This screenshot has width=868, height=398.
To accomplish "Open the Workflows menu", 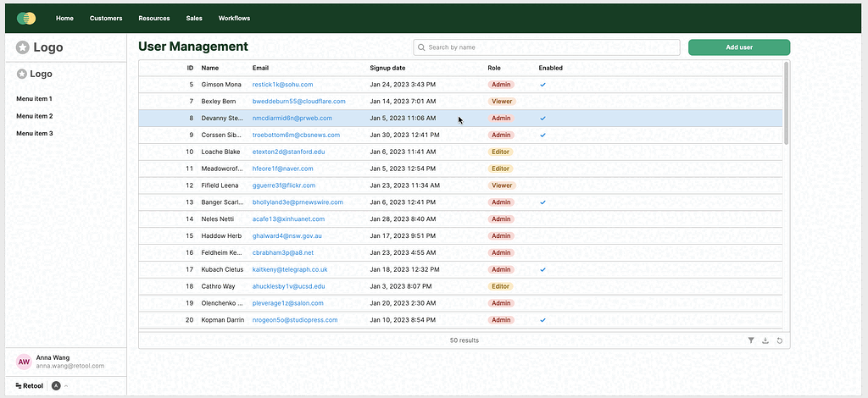I will pos(234,18).
